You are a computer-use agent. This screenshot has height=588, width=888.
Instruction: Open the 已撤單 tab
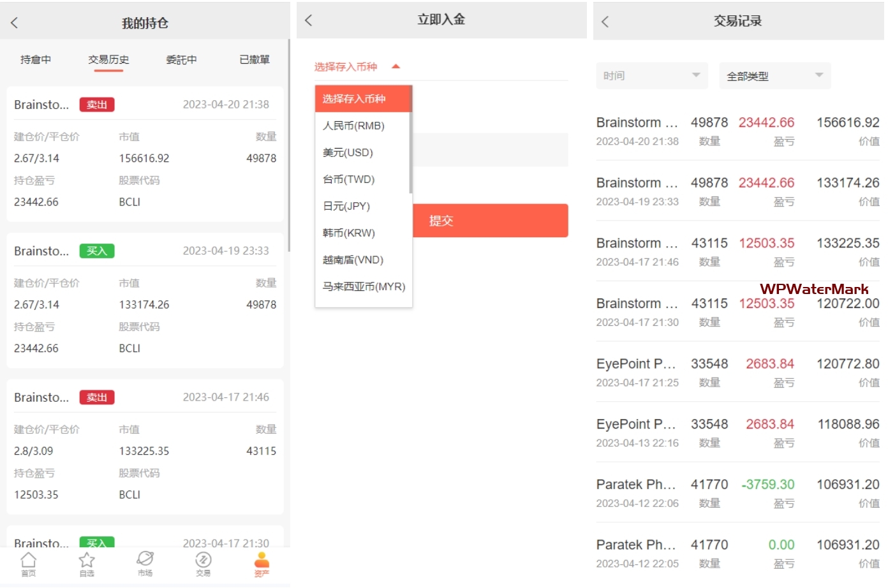tap(255, 60)
